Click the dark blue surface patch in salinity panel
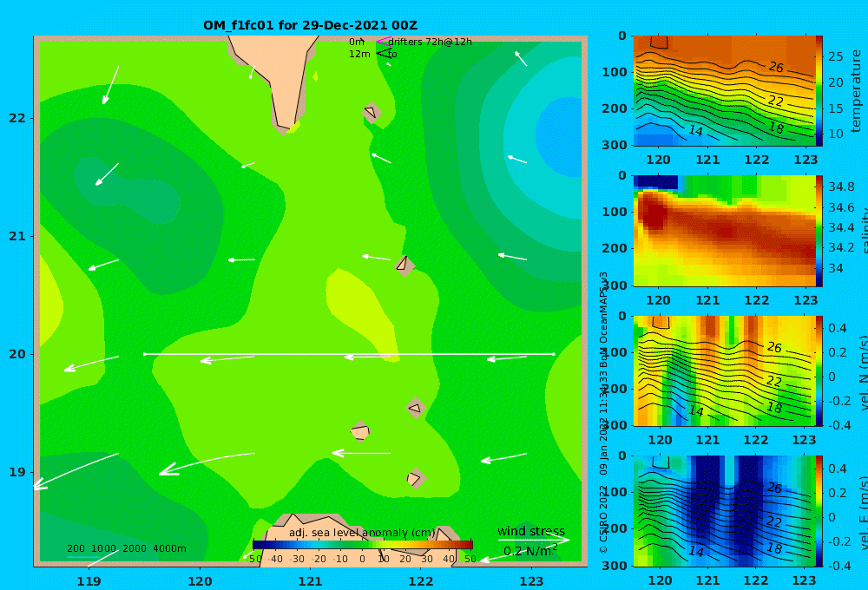The width and height of the screenshot is (868, 590). (x=655, y=182)
